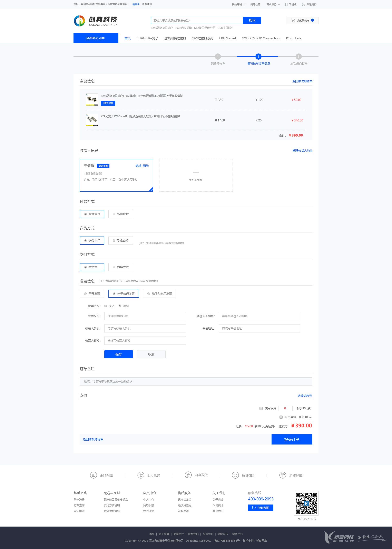
Task: Click step 1 shopping cart progress marker
Action: (218, 57)
